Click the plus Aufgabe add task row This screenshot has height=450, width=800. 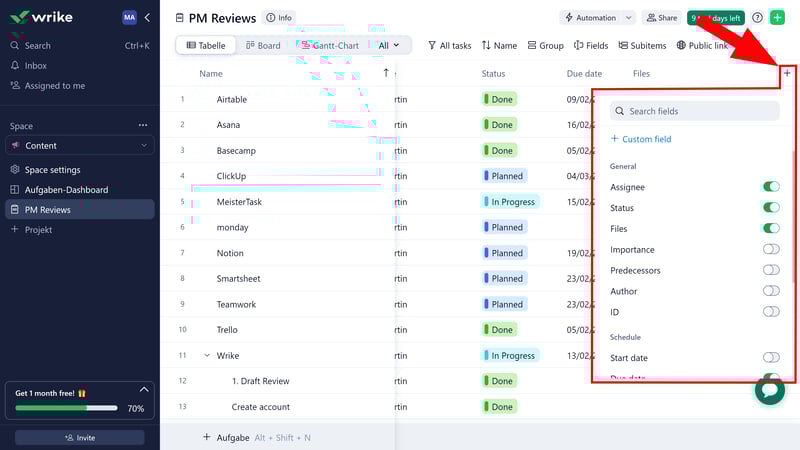point(257,437)
